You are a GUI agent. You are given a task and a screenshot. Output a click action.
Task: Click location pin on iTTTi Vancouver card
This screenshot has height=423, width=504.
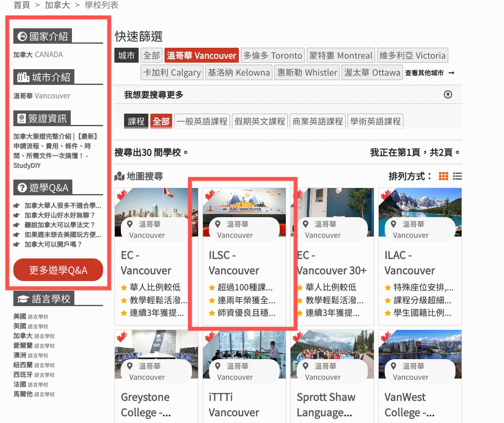(x=217, y=366)
